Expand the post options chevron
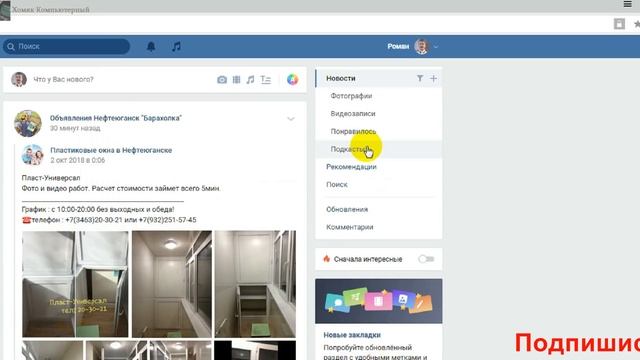 coord(291,119)
